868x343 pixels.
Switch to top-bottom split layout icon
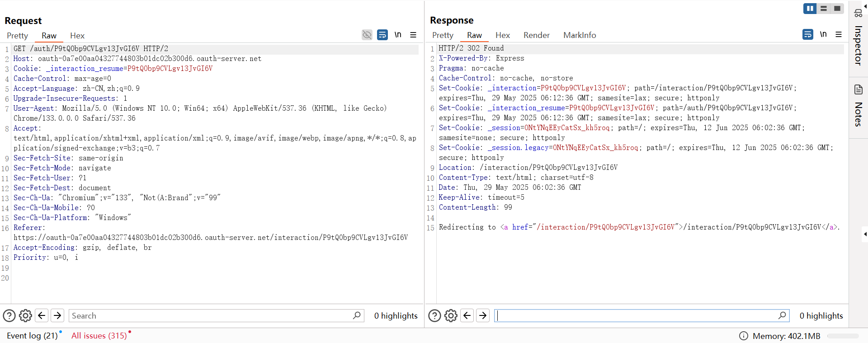click(x=824, y=9)
